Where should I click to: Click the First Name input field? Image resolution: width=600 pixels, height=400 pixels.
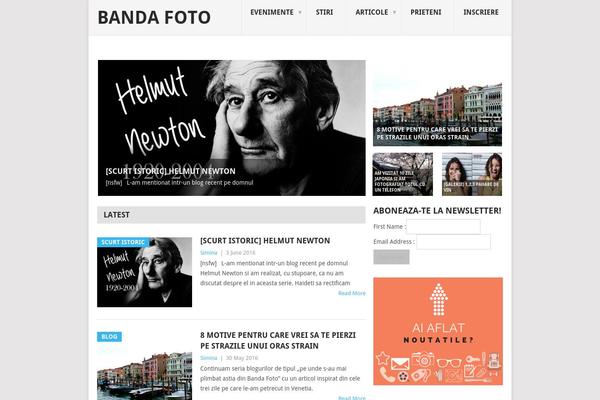(x=443, y=227)
